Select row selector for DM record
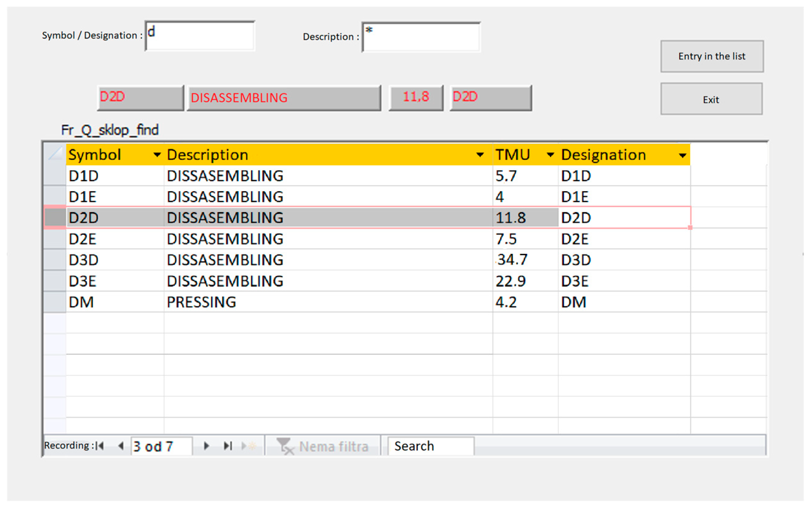This screenshot has width=812, height=512. [x=55, y=302]
